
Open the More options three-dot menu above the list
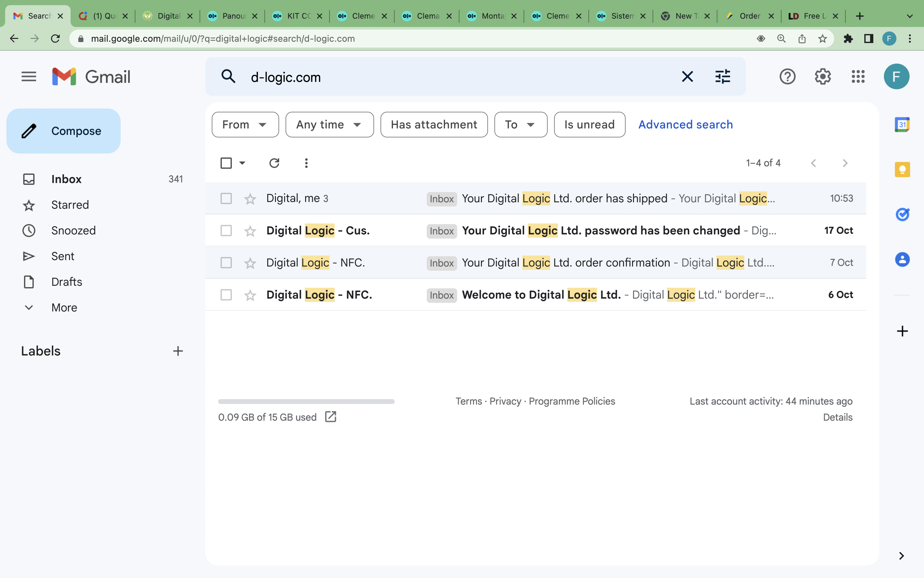tap(306, 163)
